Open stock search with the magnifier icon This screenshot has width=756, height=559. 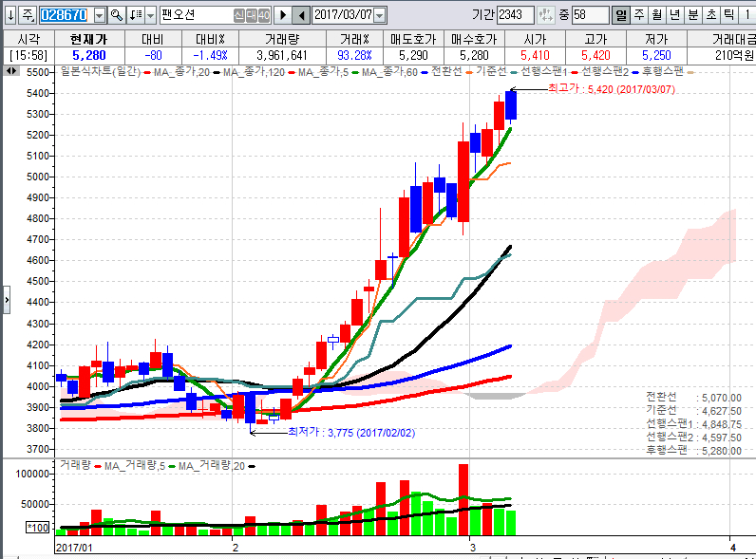(x=116, y=15)
